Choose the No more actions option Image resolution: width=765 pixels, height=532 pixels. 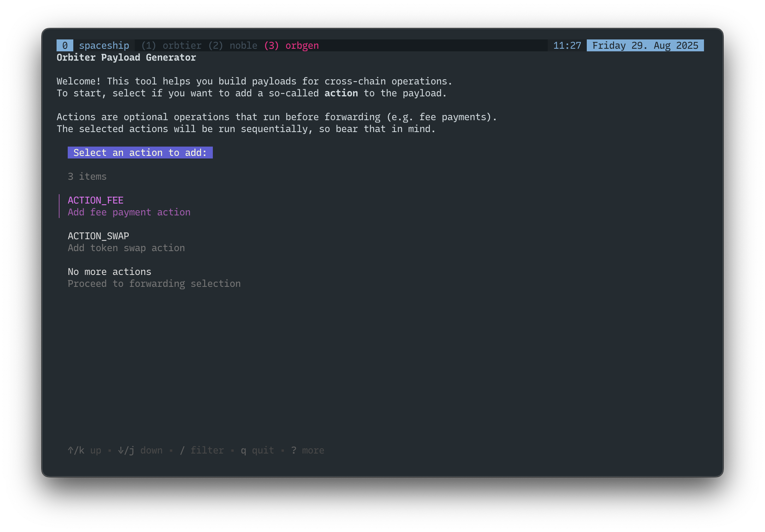point(109,272)
